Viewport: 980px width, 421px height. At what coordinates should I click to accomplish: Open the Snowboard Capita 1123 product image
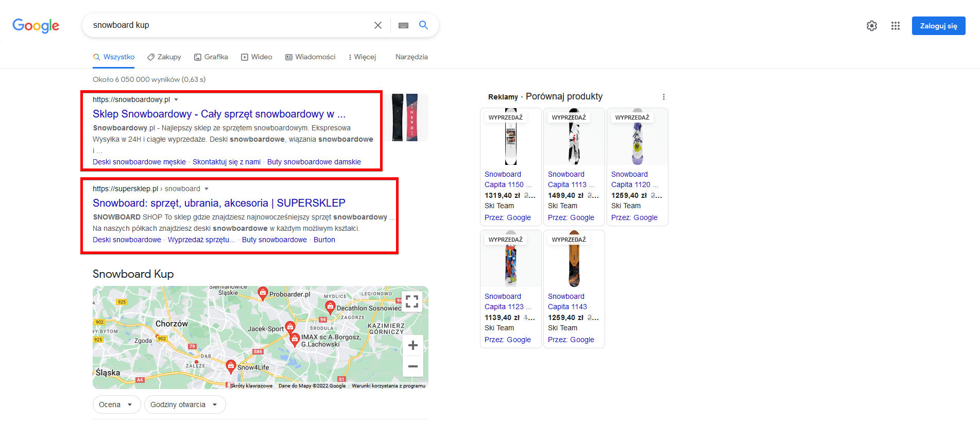coord(511,259)
